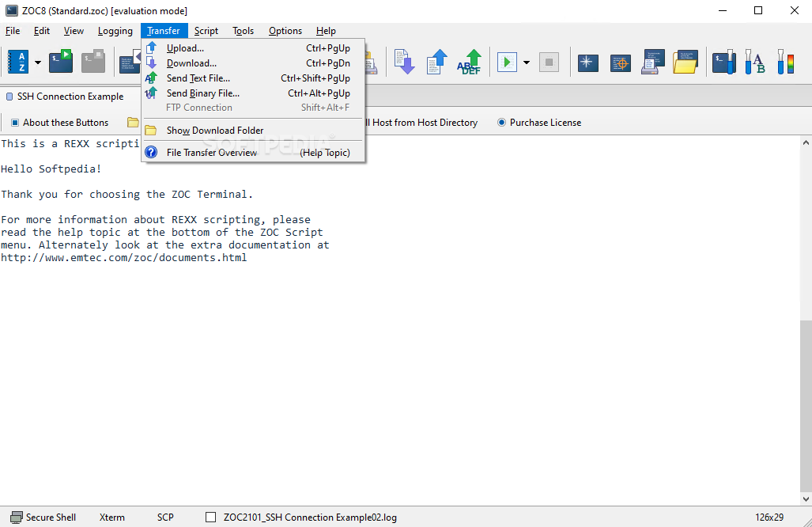
Task: Open the Tools menu
Action: pos(243,31)
